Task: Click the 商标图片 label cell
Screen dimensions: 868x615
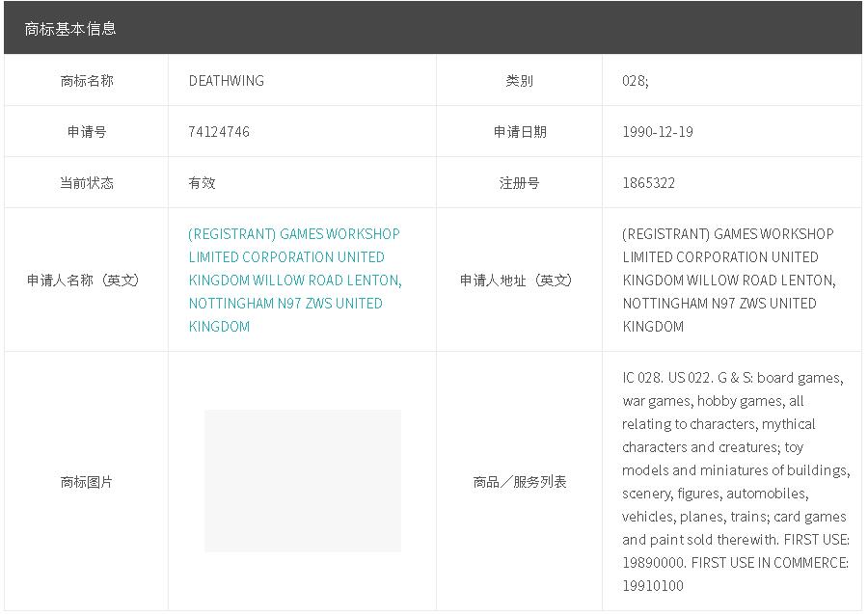Action: click(86, 482)
